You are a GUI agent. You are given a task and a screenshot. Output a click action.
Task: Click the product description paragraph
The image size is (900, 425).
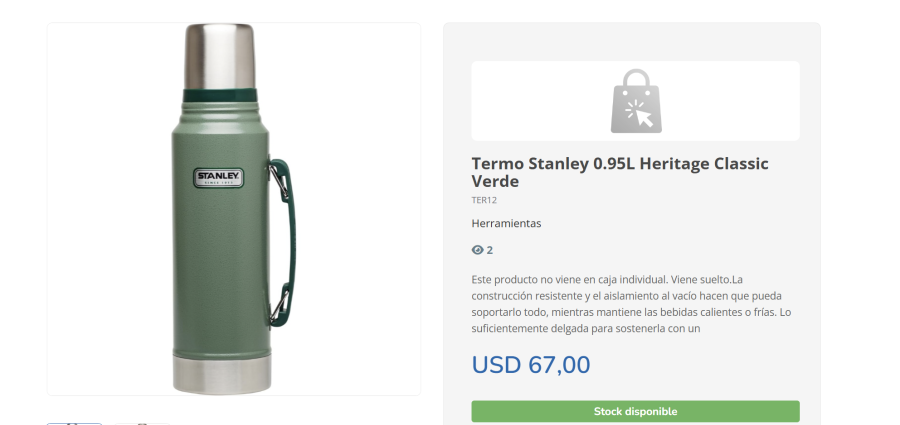(x=631, y=303)
